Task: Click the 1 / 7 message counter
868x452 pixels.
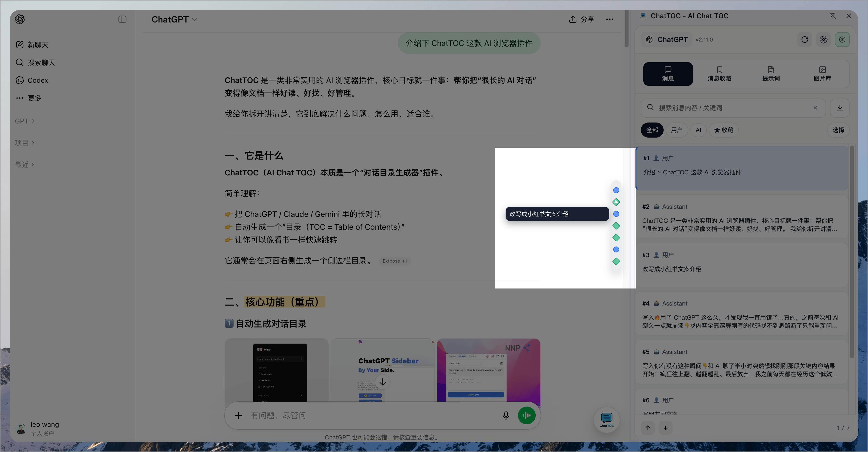Action: click(x=843, y=428)
